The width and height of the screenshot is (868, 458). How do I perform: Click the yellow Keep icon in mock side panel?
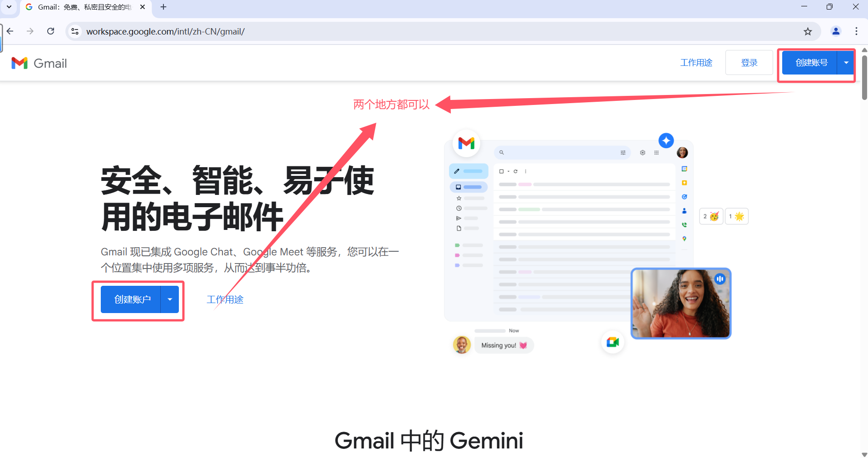tap(684, 183)
